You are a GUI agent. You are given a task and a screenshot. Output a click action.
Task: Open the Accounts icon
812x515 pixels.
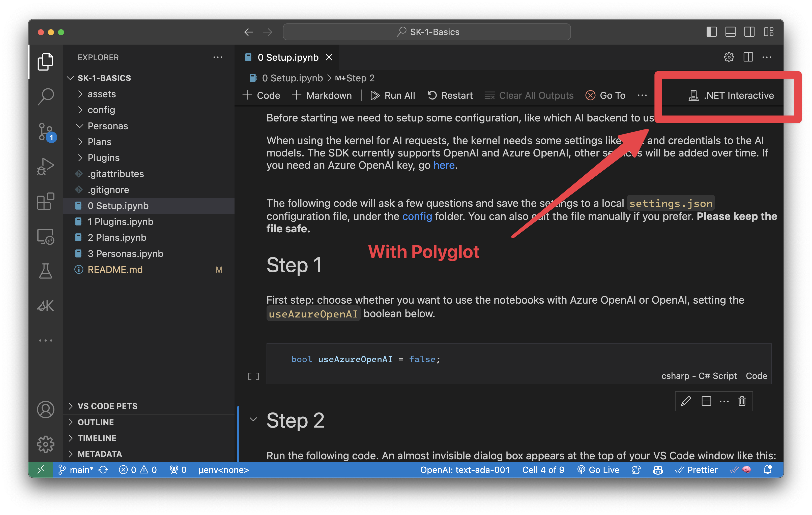point(46,410)
